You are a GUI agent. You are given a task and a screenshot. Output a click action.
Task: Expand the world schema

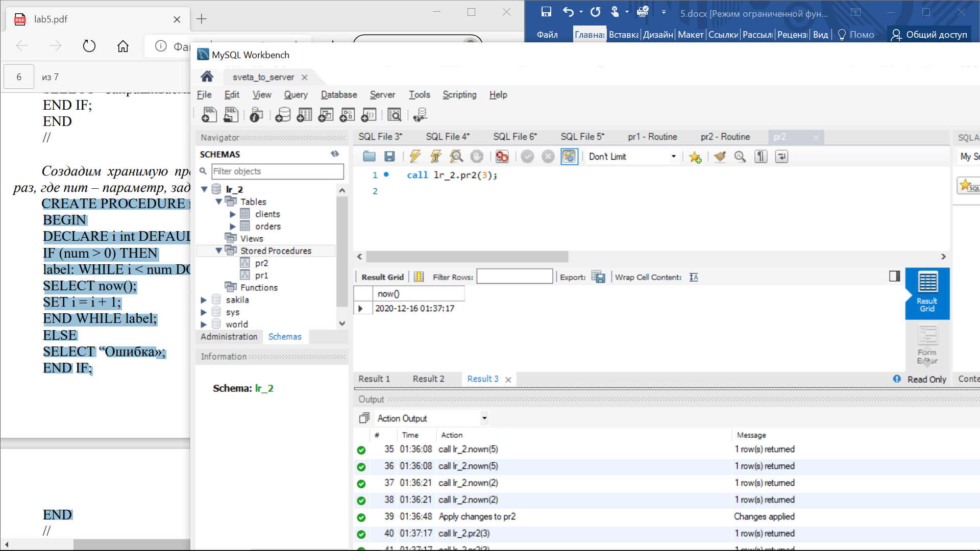(204, 324)
